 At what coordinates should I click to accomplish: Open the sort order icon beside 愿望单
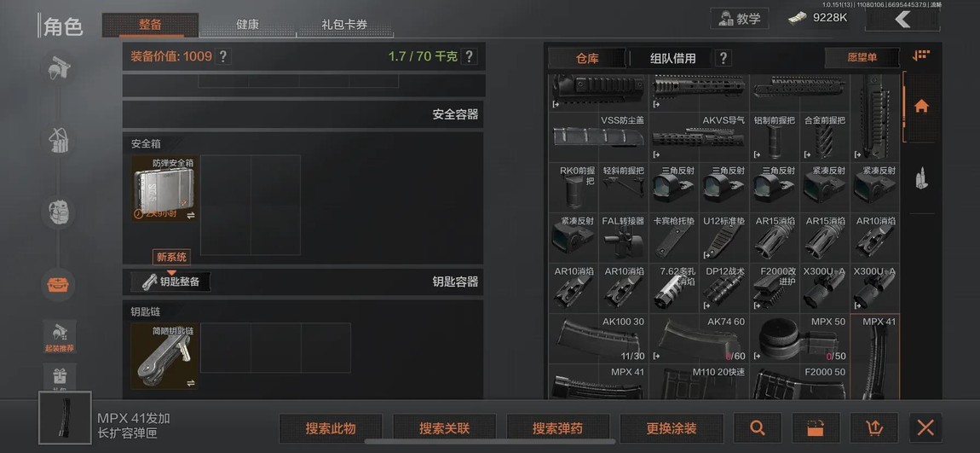[x=920, y=55]
